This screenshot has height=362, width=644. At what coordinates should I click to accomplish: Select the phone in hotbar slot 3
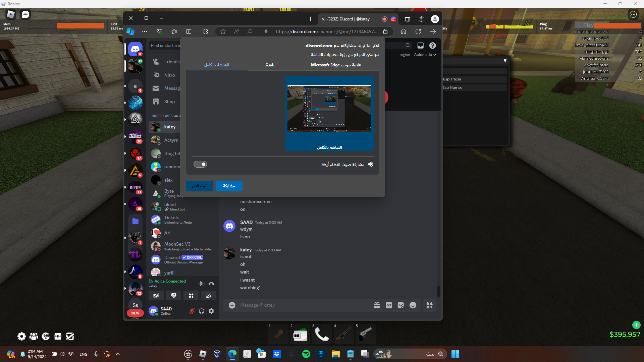(x=322, y=334)
